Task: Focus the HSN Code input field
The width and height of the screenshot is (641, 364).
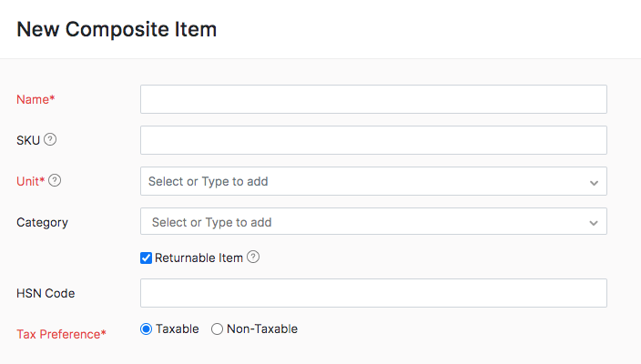Action: (373, 293)
